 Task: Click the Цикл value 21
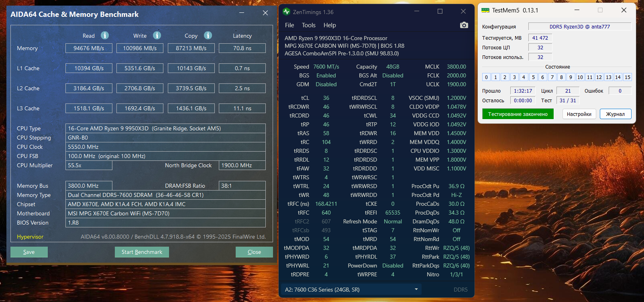tap(568, 91)
